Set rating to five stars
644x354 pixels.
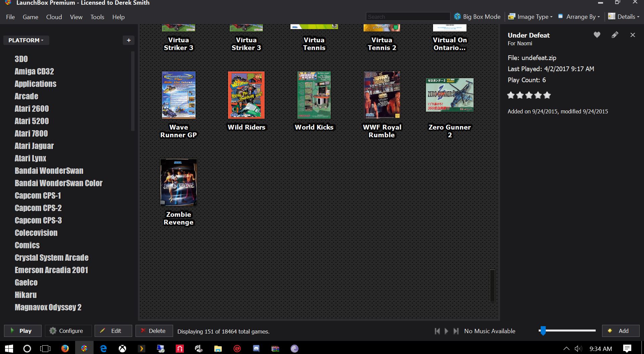point(547,95)
